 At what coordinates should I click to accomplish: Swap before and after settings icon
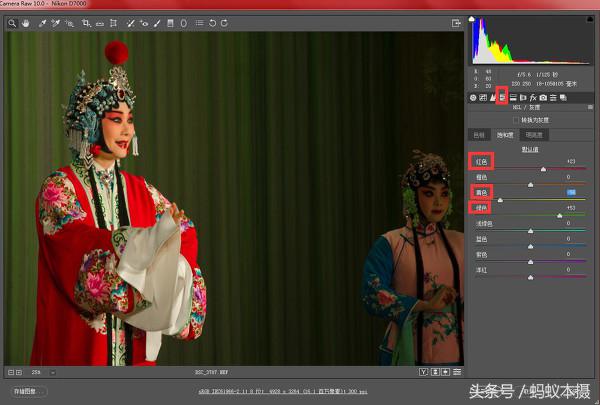pyautogui.click(x=435, y=372)
